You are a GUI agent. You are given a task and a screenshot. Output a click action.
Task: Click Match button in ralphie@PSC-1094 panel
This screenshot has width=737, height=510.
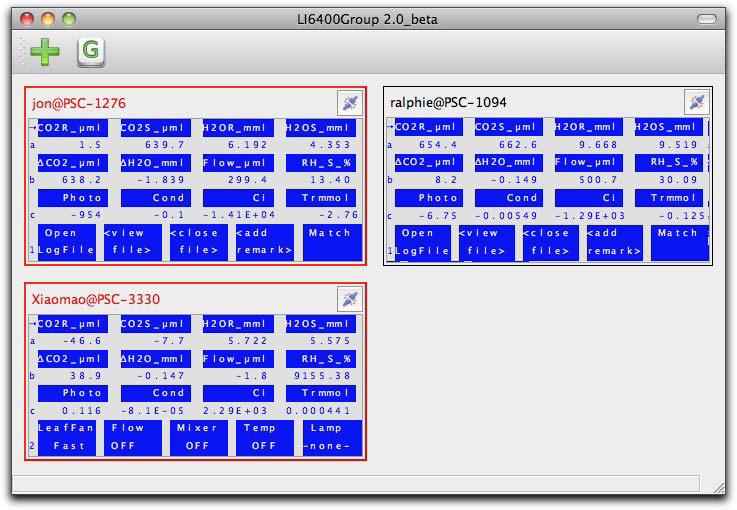680,243
